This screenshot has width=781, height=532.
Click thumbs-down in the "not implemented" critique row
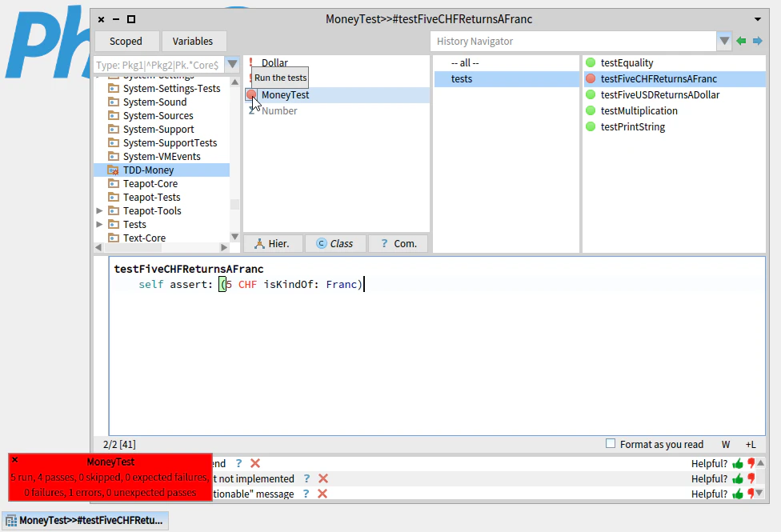(x=751, y=478)
